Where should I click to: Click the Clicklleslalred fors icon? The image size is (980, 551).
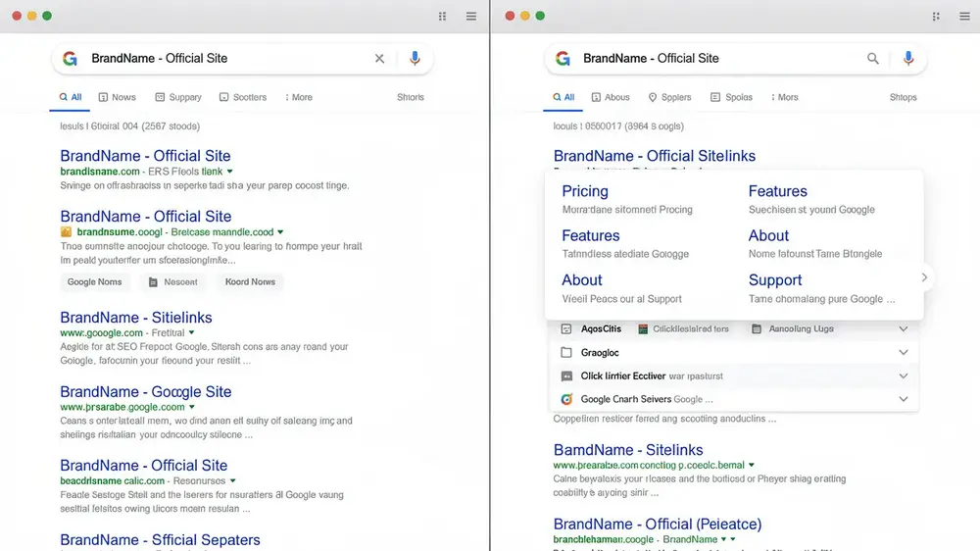point(643,329)
